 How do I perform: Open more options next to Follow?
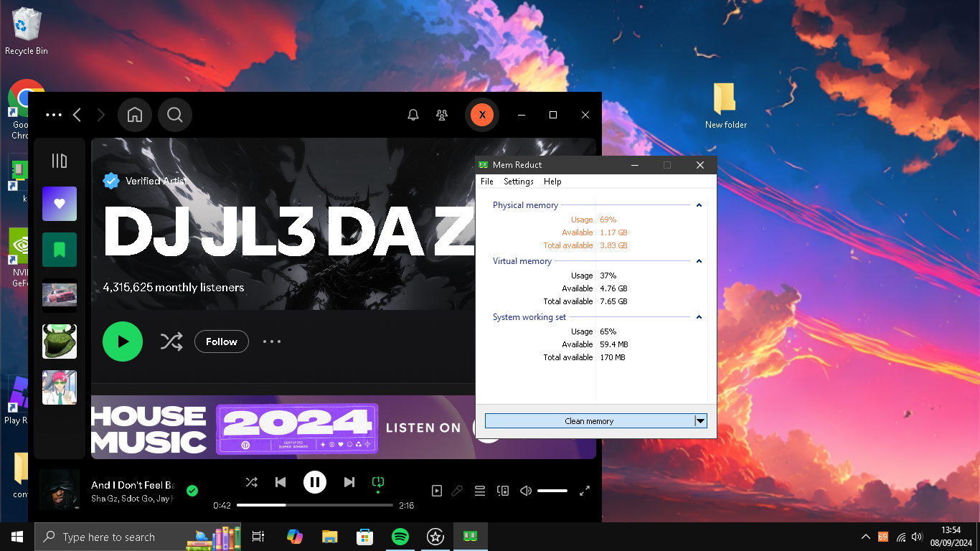coord(272,342)
